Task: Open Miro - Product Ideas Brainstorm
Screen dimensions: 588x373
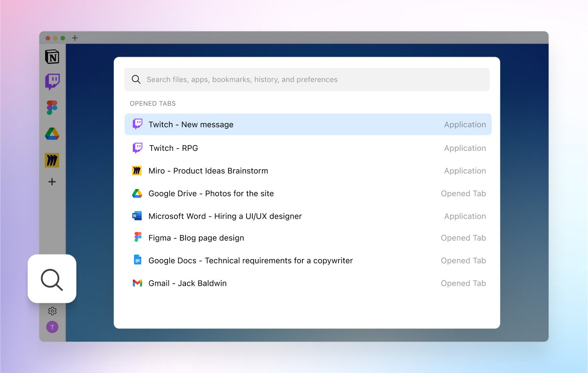Action: (308, 171)
